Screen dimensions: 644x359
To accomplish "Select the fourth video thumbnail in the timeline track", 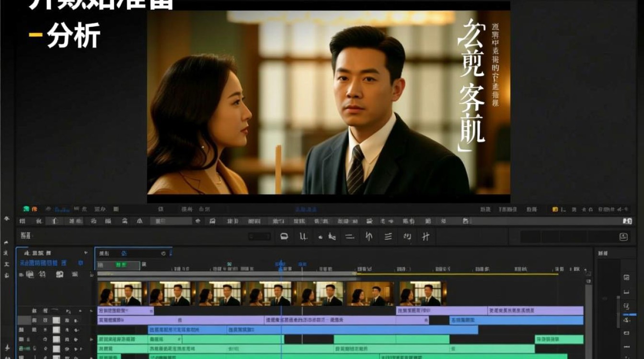I will coord(269,293).
